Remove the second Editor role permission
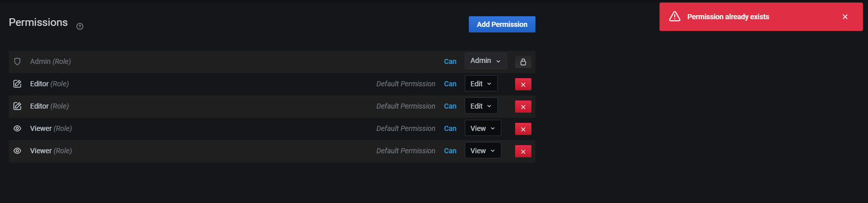Screen dimensions: 868x203 [523, 107]
